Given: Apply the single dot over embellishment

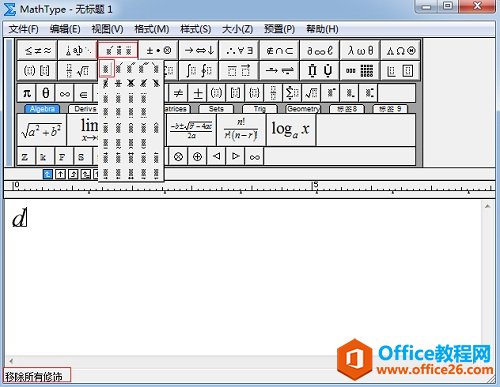Looking at the screenshot, I should [x=106, y=98].
